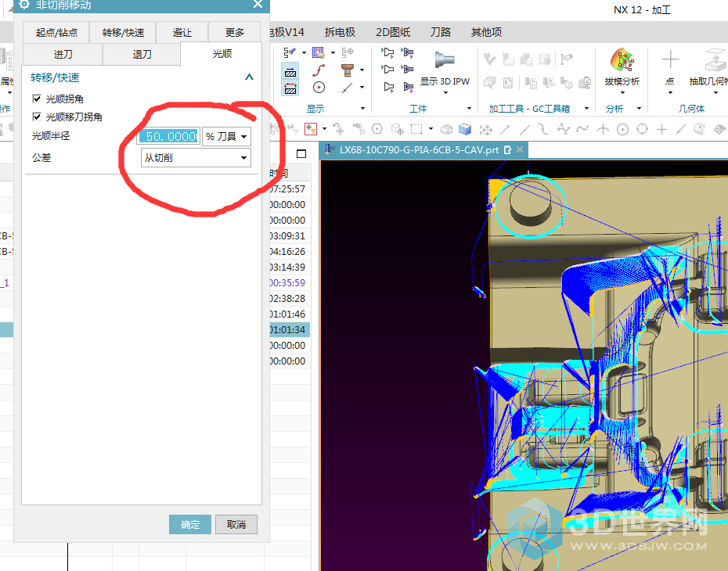
Task: Click the midpoint snap icon
Action: (x=524, y=129)
